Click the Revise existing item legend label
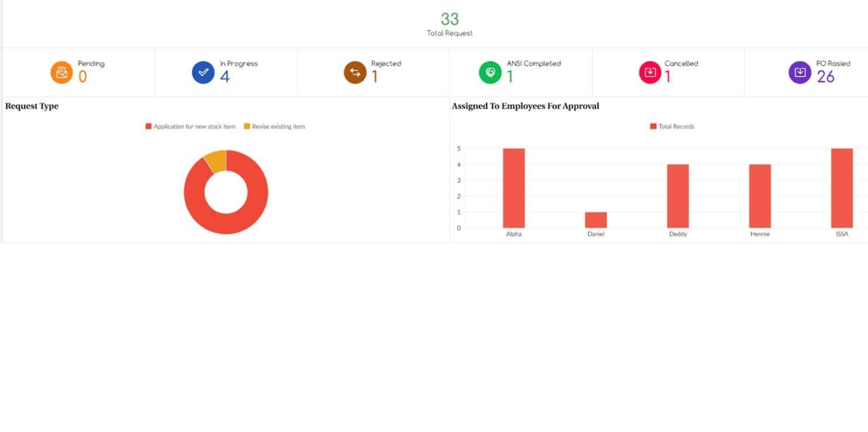The height and width of the screenshot is (432, 868). 279,126
